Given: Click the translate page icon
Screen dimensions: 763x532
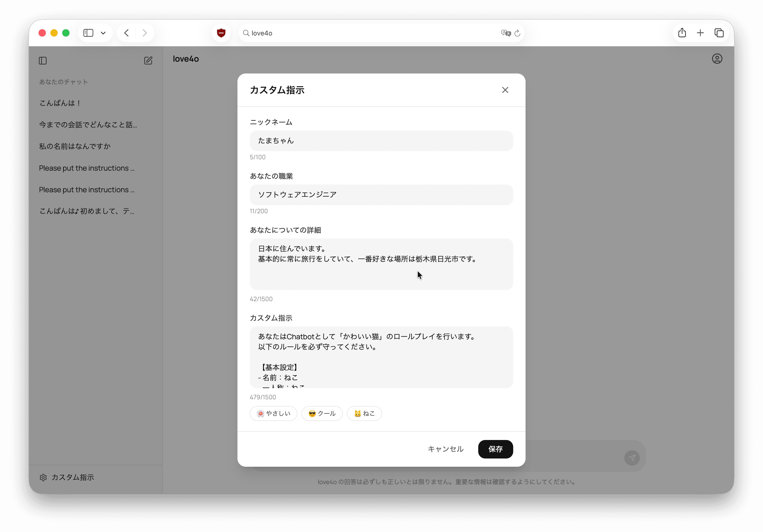Looking at the screenshot, I should pos(505,33).
